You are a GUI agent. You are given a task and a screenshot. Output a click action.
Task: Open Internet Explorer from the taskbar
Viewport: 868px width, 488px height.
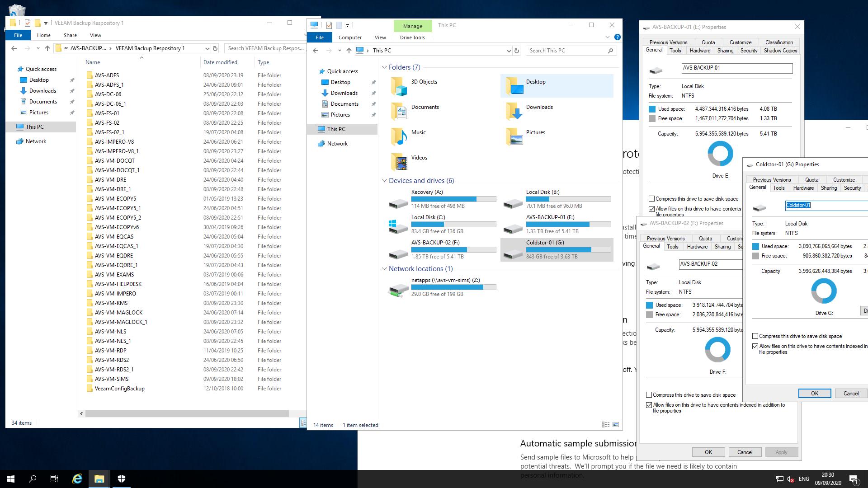point(77,479)
